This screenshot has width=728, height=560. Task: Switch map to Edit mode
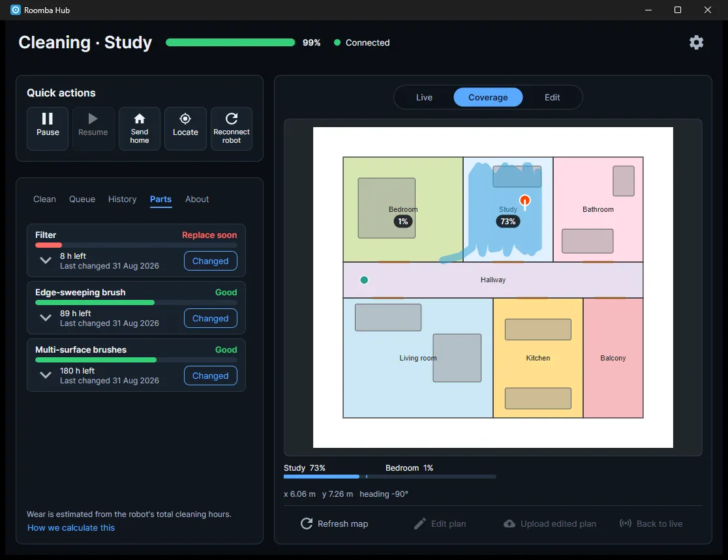(552, 97)
